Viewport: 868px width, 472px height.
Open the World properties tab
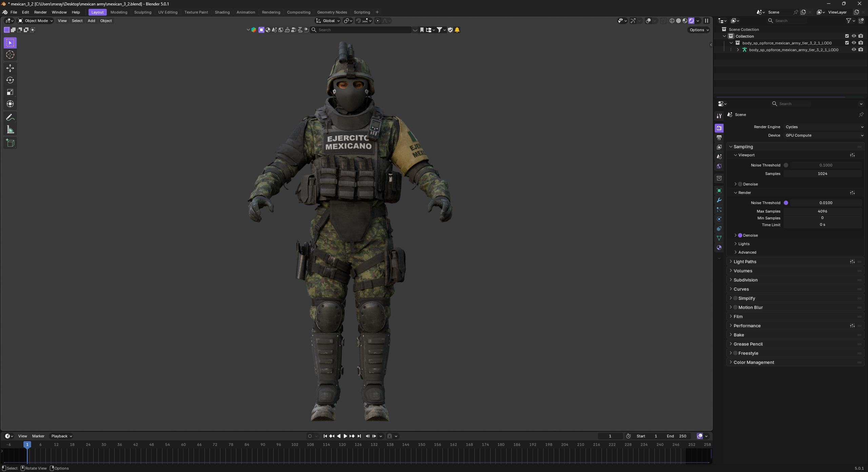tap(719, 166)
